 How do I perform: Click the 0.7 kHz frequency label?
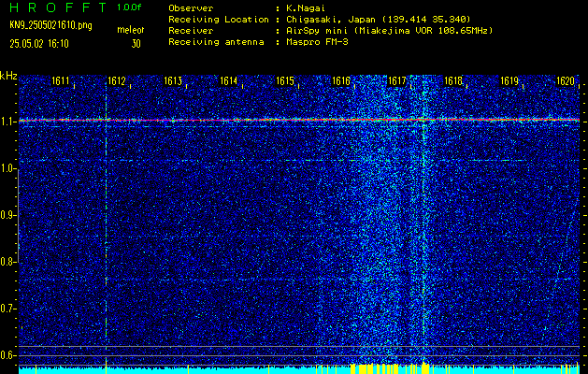coord(7,309)
